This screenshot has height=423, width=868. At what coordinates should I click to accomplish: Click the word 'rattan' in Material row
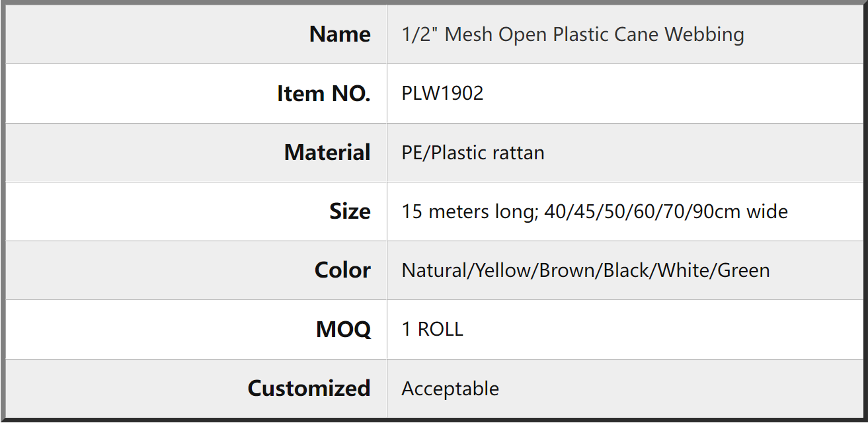[x=519, y=153]
